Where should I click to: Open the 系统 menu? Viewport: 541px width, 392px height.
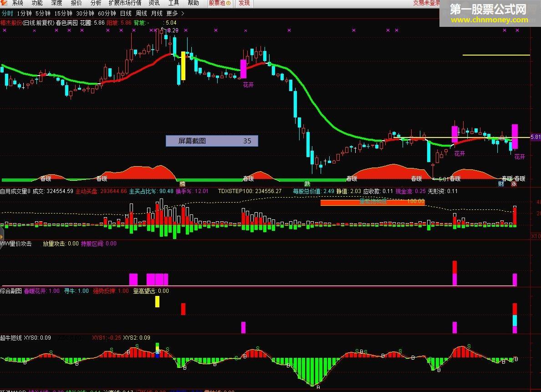click(x=17, y=3)
